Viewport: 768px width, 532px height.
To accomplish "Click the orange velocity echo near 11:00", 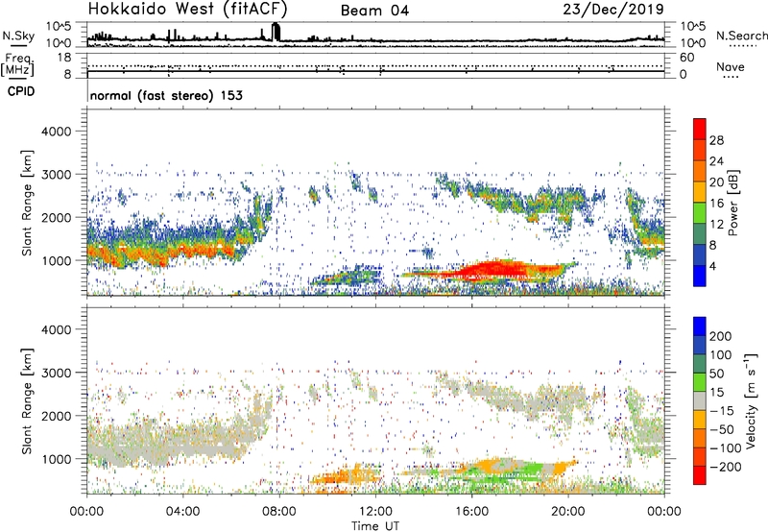I will pos(343,476).
